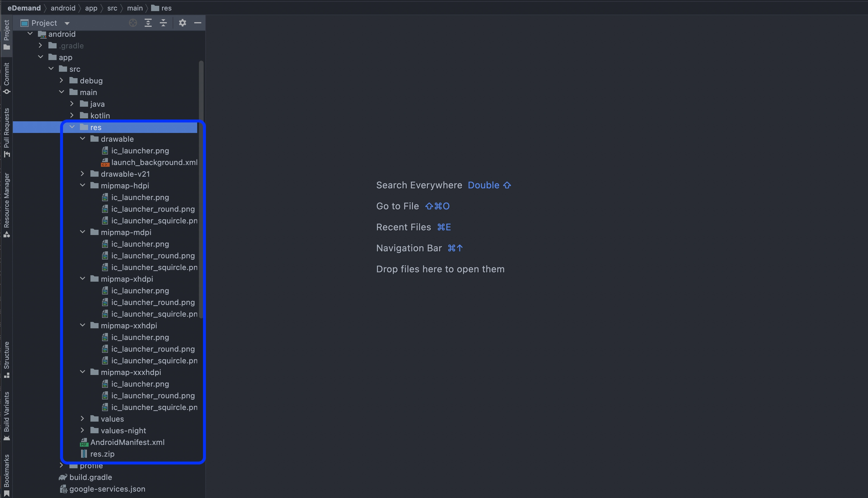Open Project panel settings gear
Screen dimensions: 868x498
tap(182, 23)
